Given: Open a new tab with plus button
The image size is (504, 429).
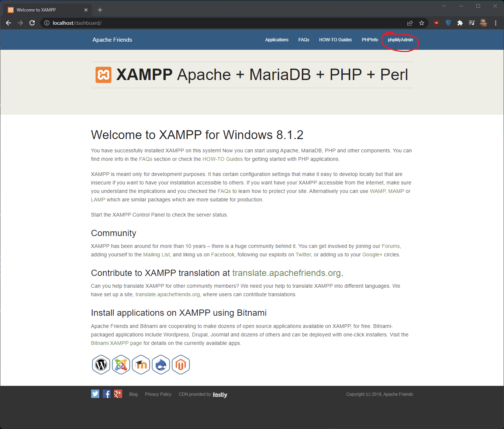Looking at the screenshot, I should (x=100, y=10).
